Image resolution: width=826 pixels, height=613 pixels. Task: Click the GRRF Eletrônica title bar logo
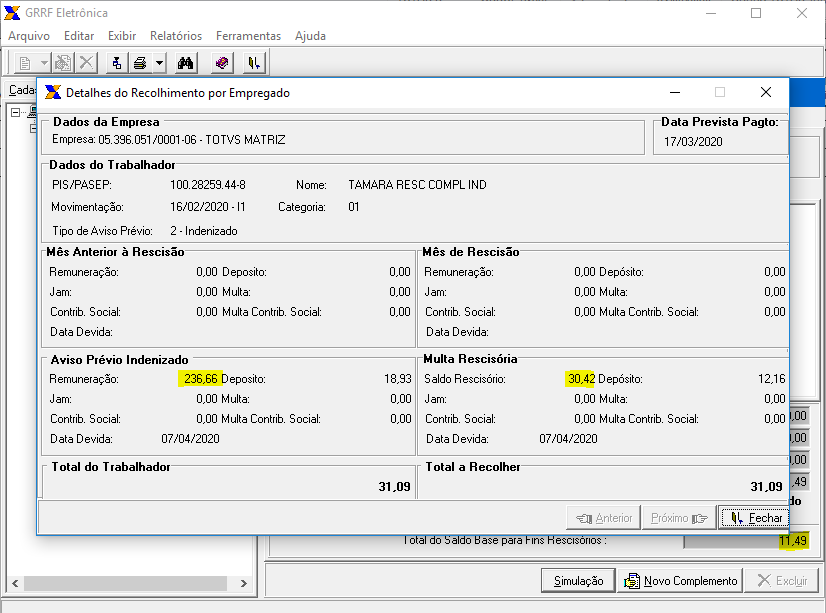pyautogui.click(x=12, y=13)
